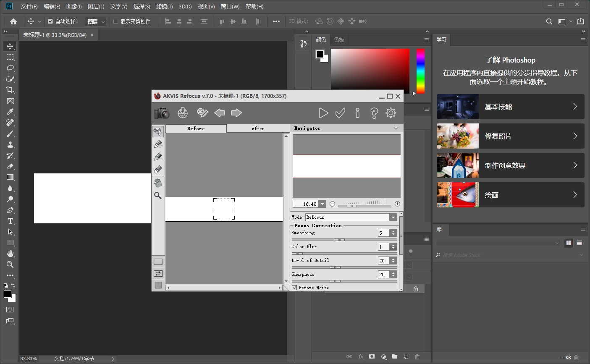Click the AKVIS redo right arrow

[236, 113]
